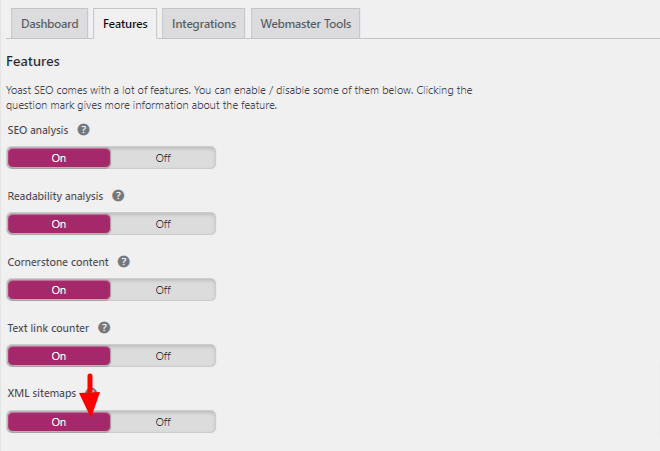Select the Features tab
This screenshot has width=660, height=451.
click(124, 24)
